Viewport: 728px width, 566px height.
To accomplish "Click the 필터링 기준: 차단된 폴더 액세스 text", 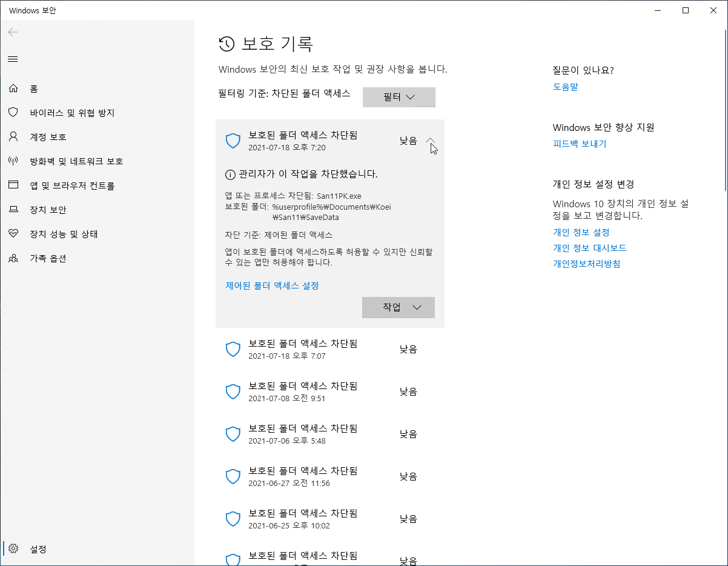I will (285, 93).
